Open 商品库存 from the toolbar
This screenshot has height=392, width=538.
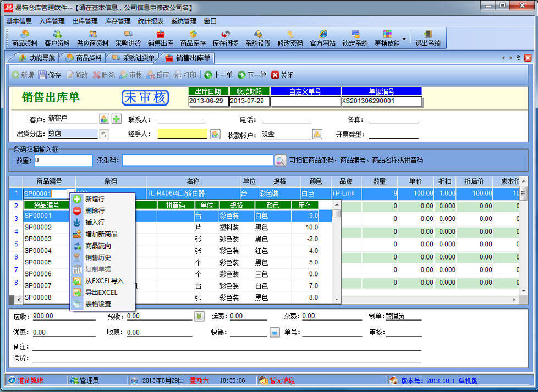tap(193, 38)
